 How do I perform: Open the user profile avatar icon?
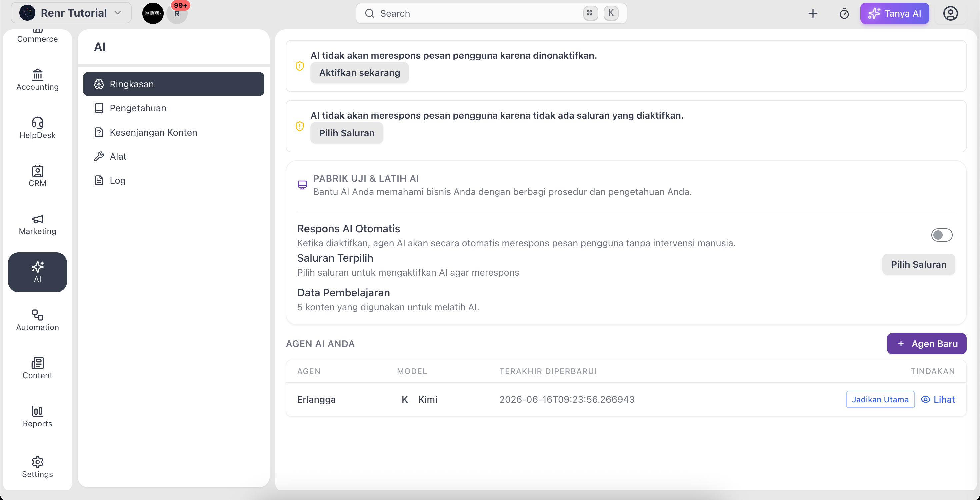950,13
